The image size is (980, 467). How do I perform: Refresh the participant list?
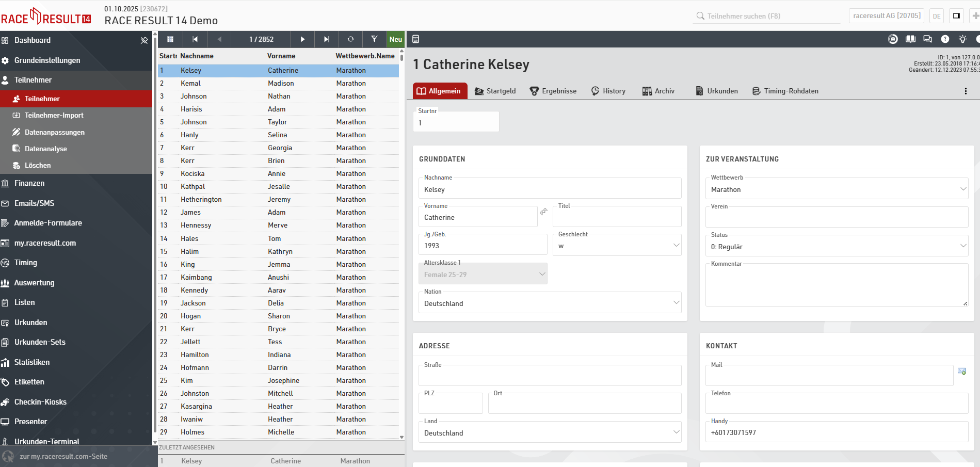(x=350, y=39)
